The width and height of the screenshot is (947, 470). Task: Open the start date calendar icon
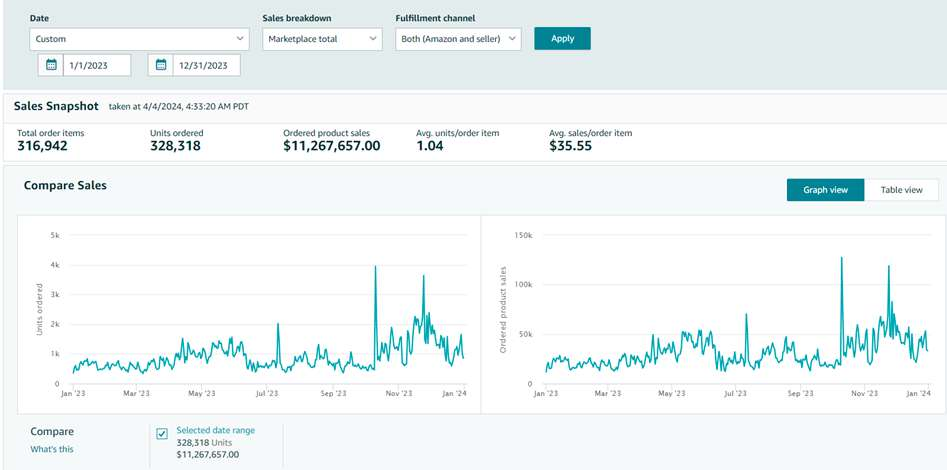tap(51, 65)
